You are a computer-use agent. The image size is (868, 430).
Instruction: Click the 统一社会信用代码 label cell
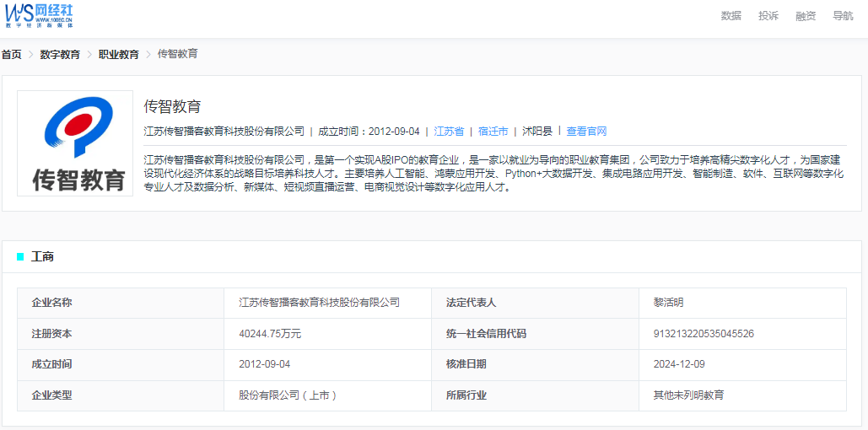tap(536, 334)
